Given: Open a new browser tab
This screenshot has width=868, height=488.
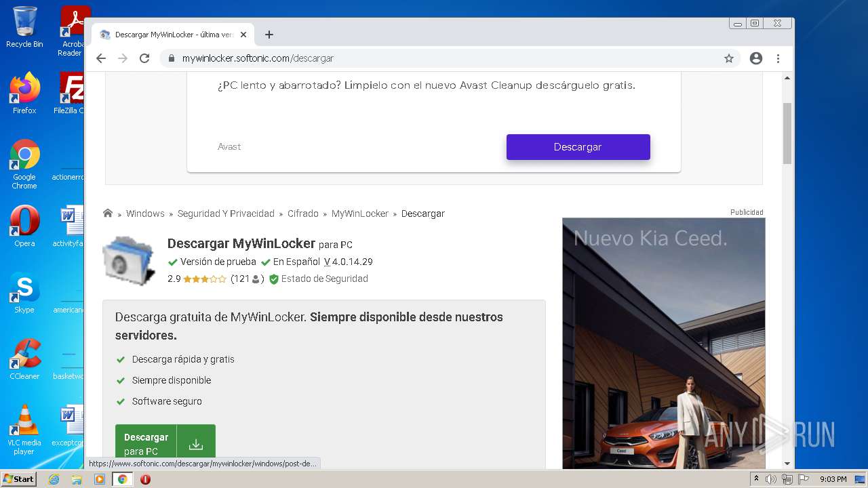Looking at the screenshot, I should (x=269, y=35).
